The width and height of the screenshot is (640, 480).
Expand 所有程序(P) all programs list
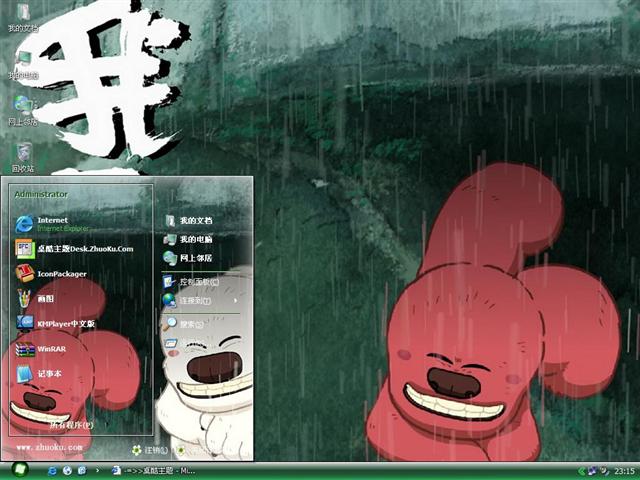[71, 425]
